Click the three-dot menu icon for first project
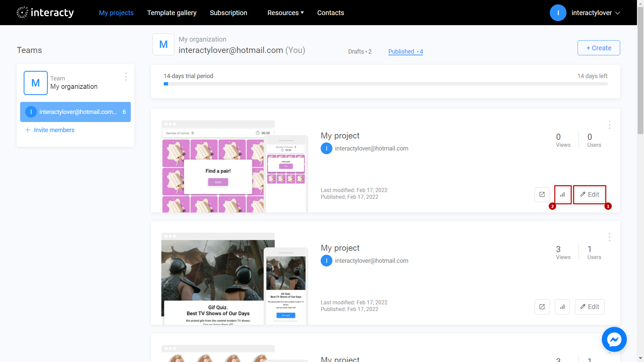644x362 pixels. click(x=609, y=125)
